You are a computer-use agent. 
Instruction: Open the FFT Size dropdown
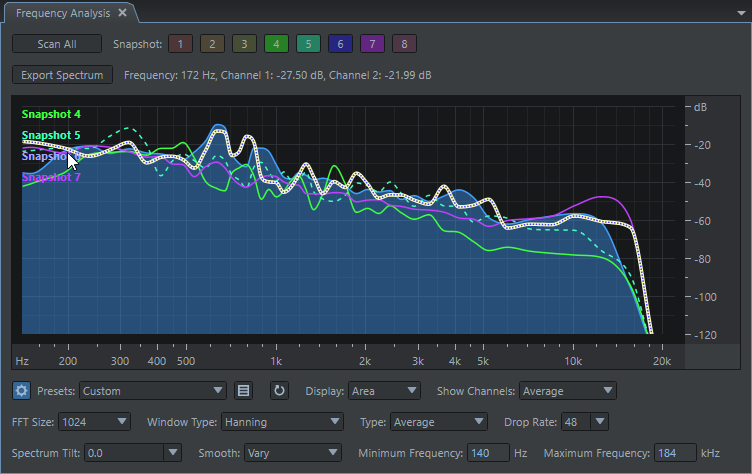coord(94,422)
